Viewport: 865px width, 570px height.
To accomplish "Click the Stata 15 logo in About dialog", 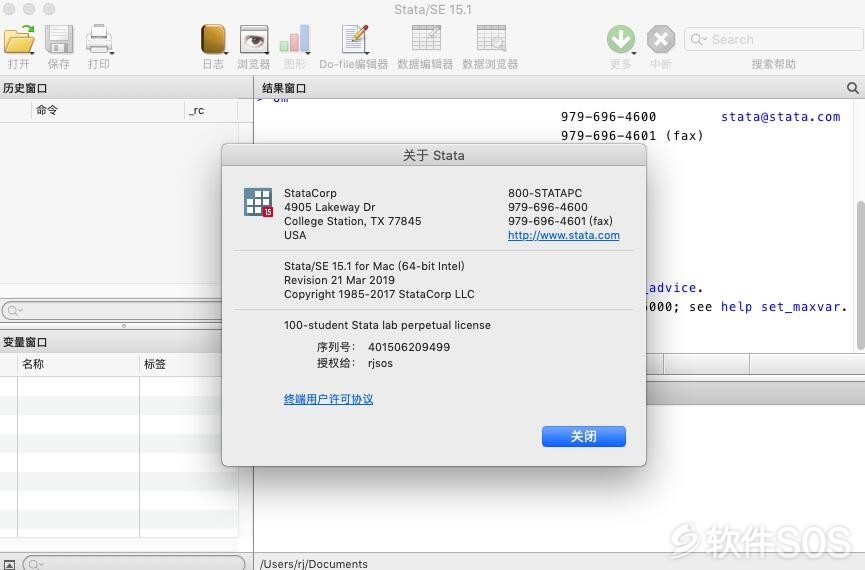I will point(258,202).
